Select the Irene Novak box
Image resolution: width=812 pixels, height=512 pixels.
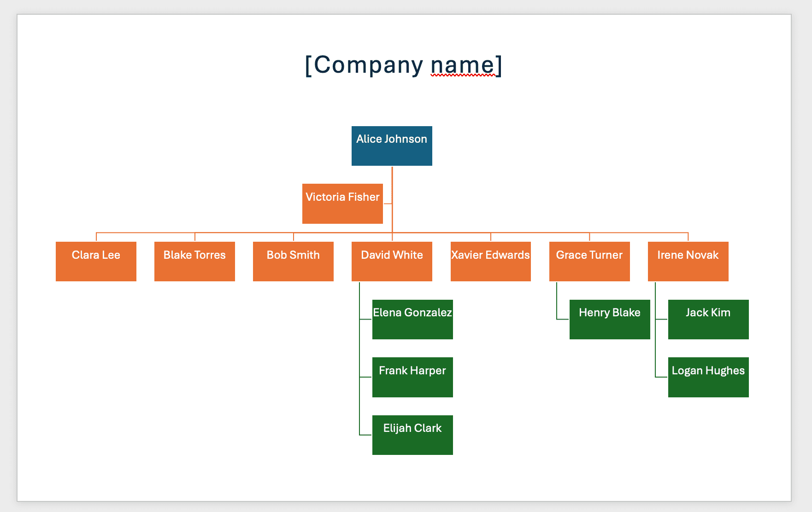click(688, 262)
